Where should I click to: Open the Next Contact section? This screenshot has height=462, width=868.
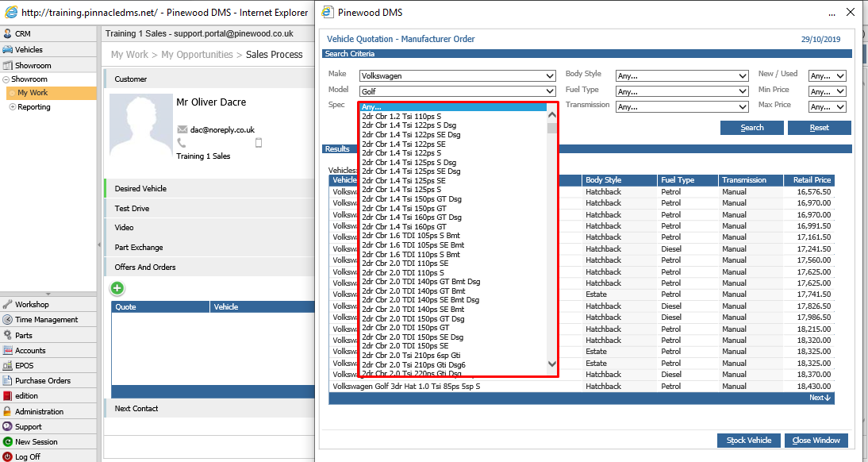(x=209, y=408)
